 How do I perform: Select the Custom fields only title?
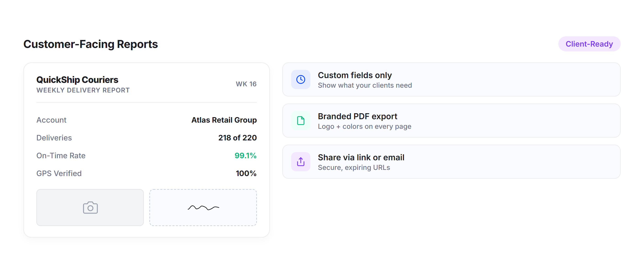point(354,75)
